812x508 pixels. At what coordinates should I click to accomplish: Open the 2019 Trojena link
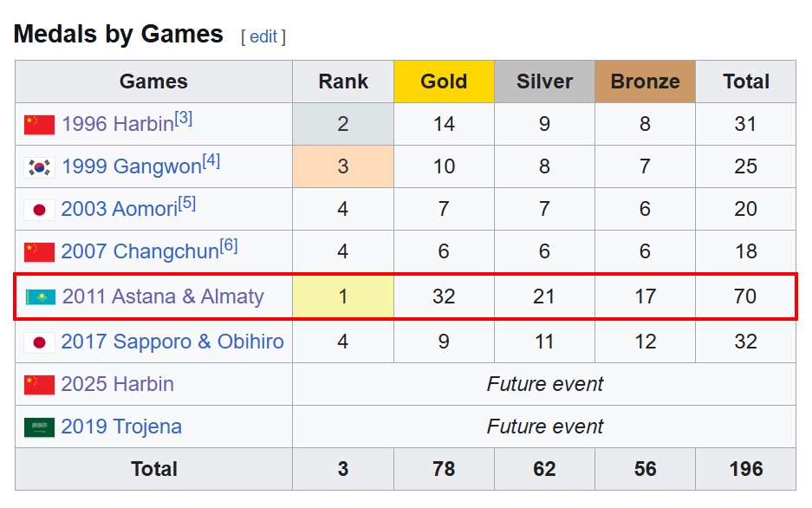(121, 427)
